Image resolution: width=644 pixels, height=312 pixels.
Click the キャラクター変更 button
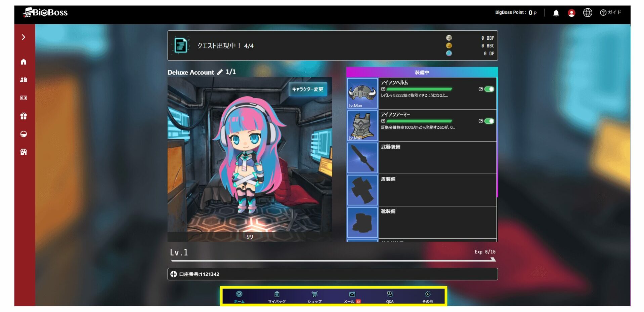click(307, 89)
